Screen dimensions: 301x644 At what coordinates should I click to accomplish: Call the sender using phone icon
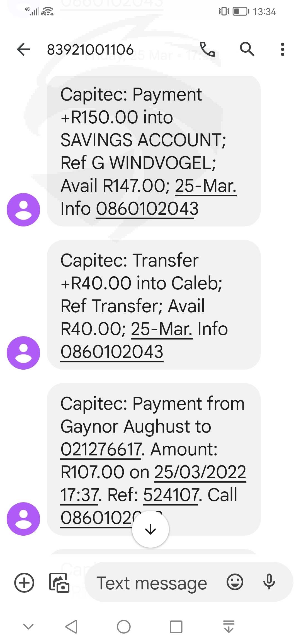pyautogui.click(x=207, y=50)
